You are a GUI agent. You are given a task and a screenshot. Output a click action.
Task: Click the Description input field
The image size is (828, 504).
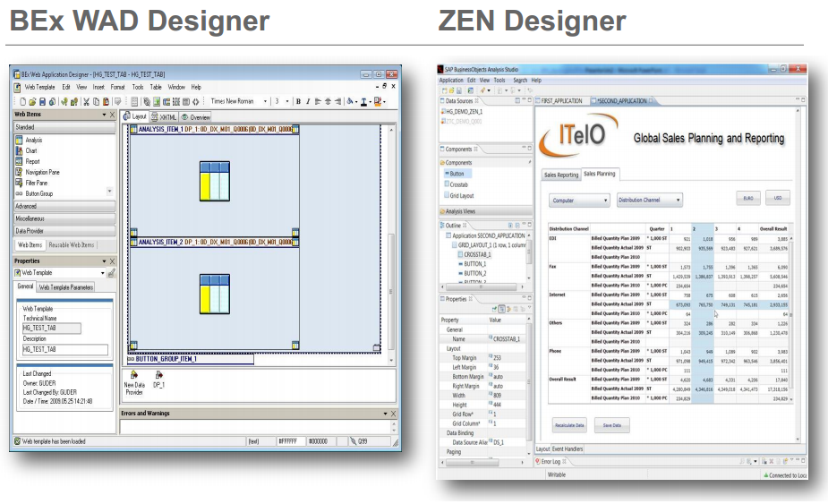(64, 350)
